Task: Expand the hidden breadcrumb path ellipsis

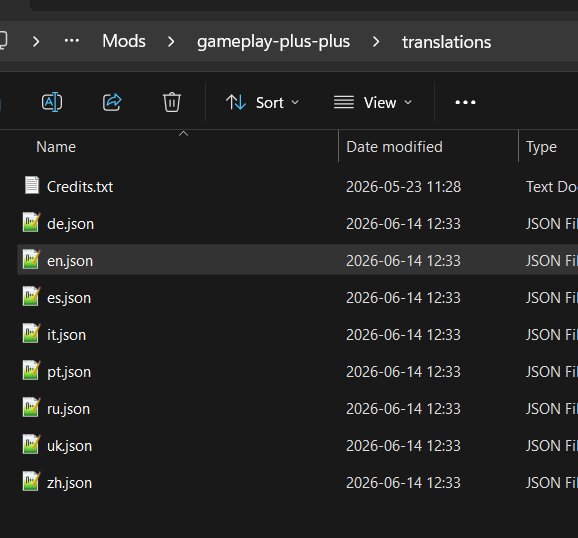Action: coord(72,41)
